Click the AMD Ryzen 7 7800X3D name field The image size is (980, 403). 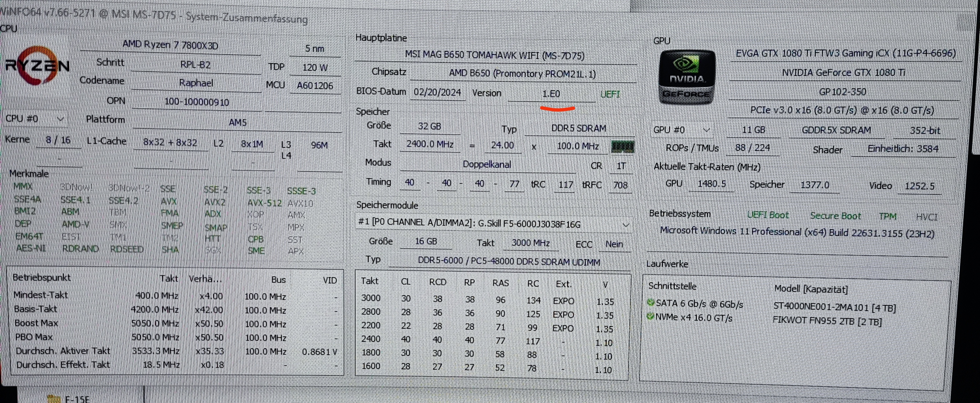[170, 45]
